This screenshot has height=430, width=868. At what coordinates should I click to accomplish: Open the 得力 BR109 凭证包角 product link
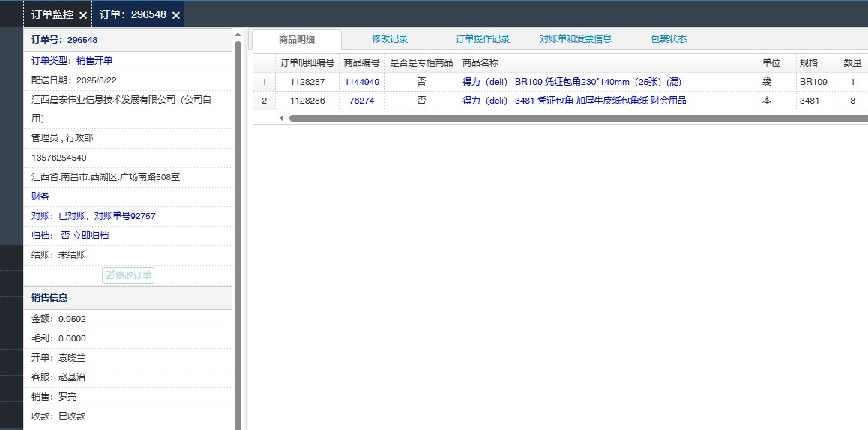pyautogui.click(x=571, y=82)
